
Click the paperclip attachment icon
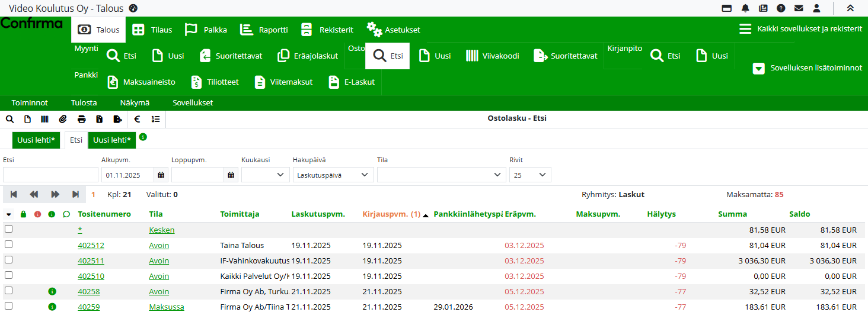click(62, 119)
